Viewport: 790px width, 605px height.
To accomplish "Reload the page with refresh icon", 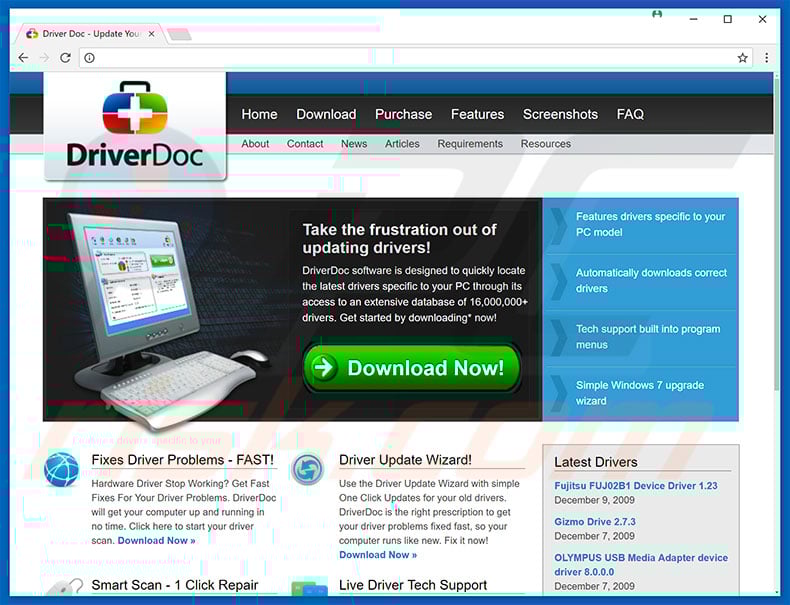I will click(65, 58).
